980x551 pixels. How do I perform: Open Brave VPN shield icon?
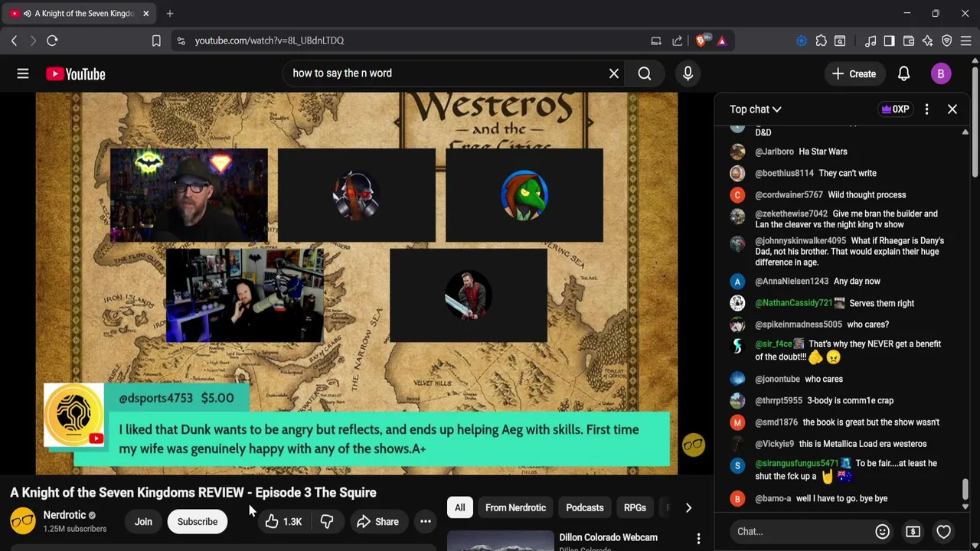947,41
